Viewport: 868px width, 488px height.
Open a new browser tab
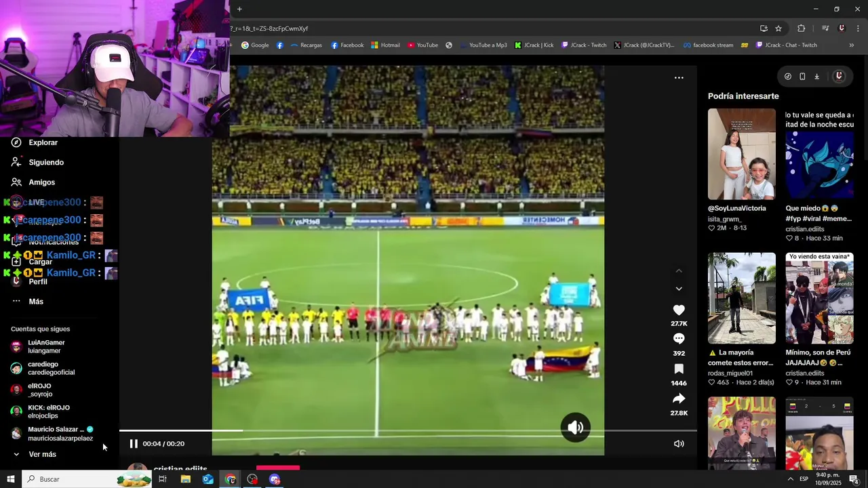(x=239, y=9)
